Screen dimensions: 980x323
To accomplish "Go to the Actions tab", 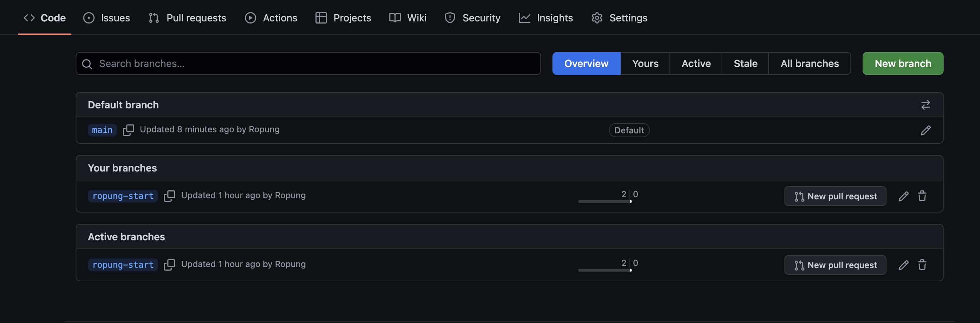I will (x=271, y=18).
